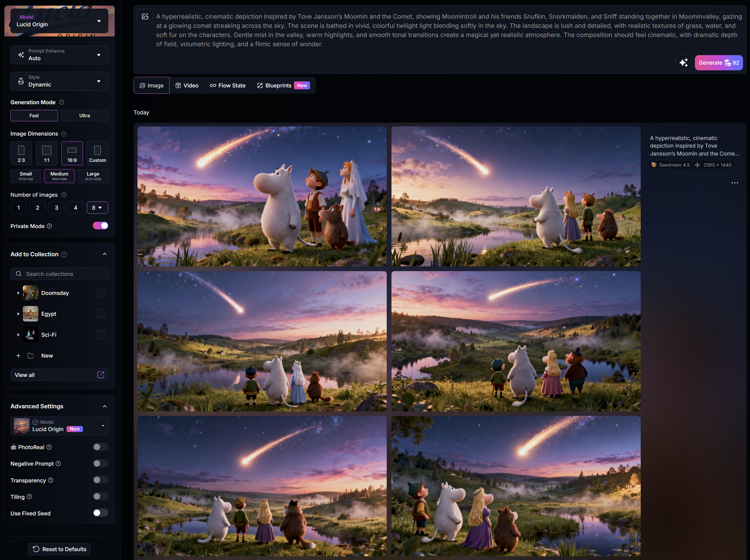Click the PhotoReal info icon

pyautogui.click(x=49, y=447)
